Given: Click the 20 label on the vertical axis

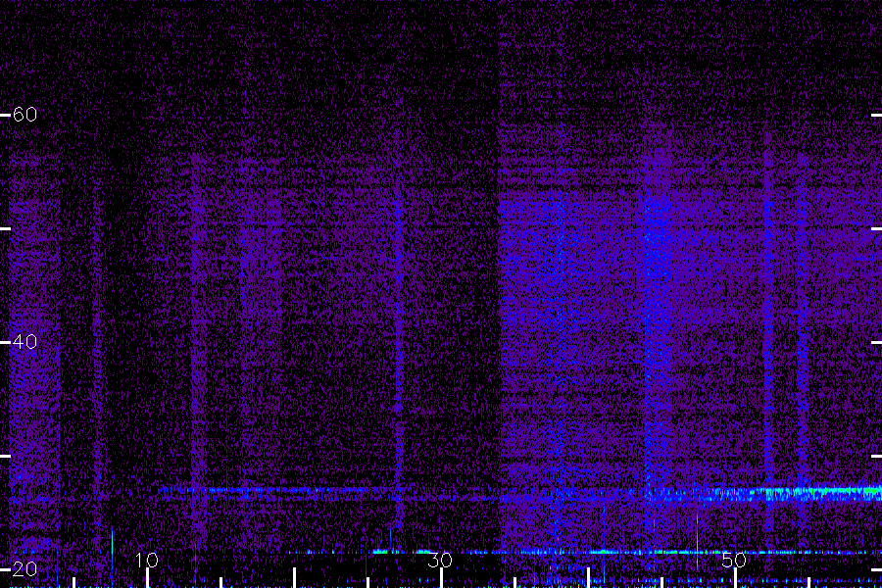Looking at the screenshot, I should [24, 568].
